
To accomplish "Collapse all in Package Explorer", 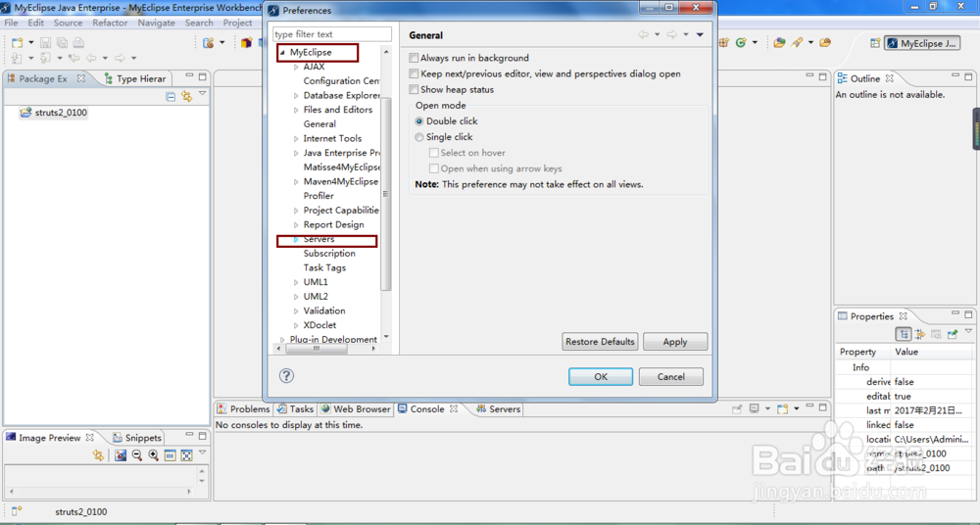I will [x=170, y=96].
